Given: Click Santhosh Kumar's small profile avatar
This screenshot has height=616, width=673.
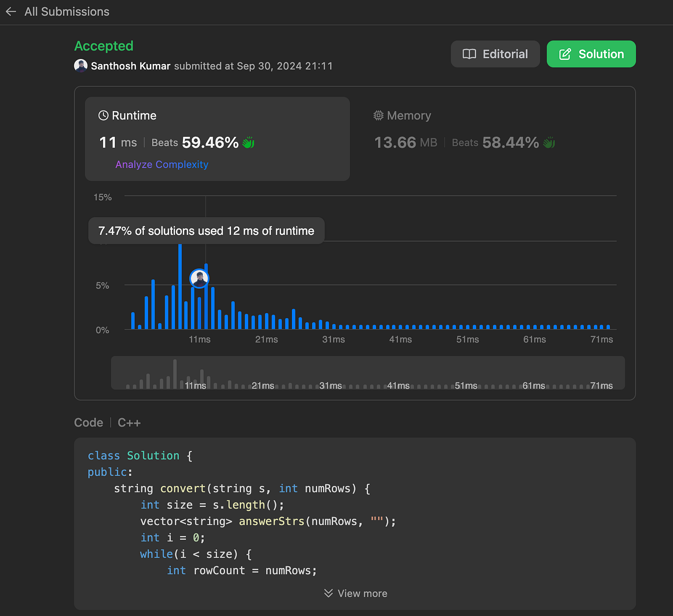Looking at the screenshot, I should 81,66.
